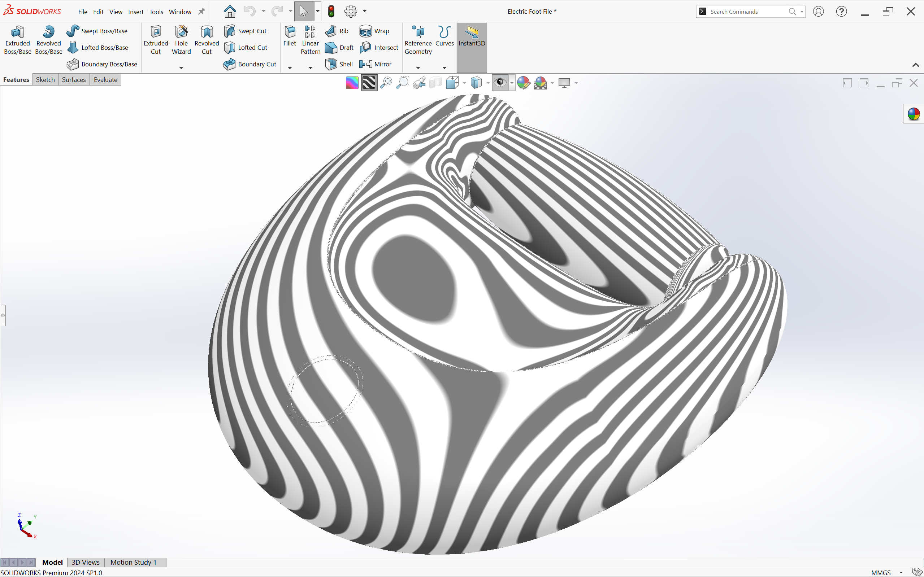Toggle Hide/Show Items eye icon
Screen dimensions: 924x577
(x=500, y=82)
